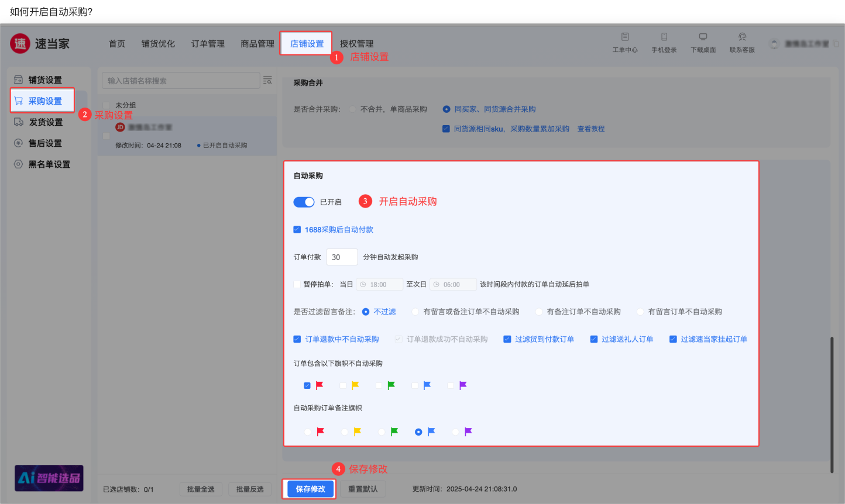The width and height of the screenshot is (845, 504).
Task: Click the 下载桌面 download desktop icon
Action: tap(703, 37)
